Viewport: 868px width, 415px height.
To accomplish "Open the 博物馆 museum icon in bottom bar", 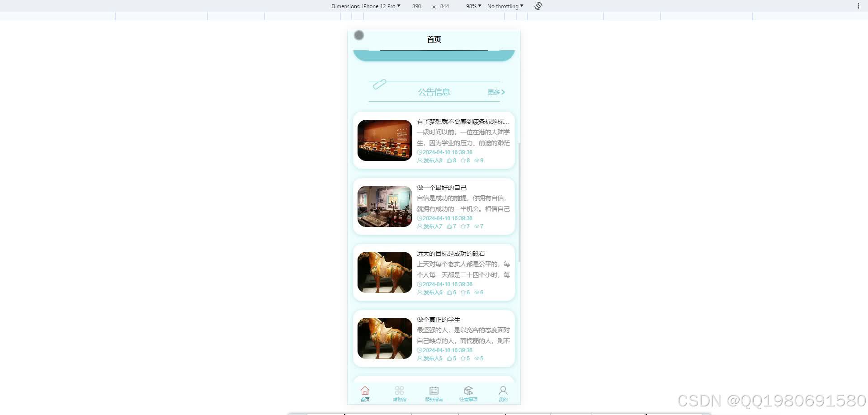I will tap(399, 390).
